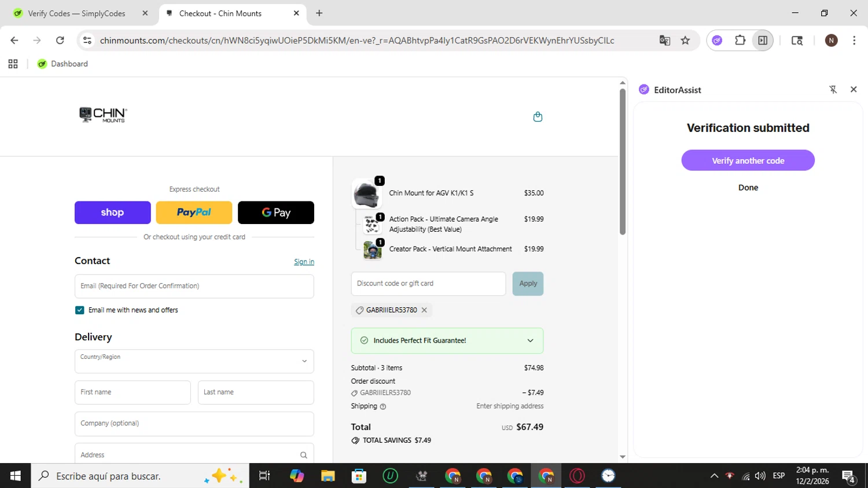The width and height of the screenshot is (868, 488).
Task: Focus the Email input field
Action: (194, 287)
